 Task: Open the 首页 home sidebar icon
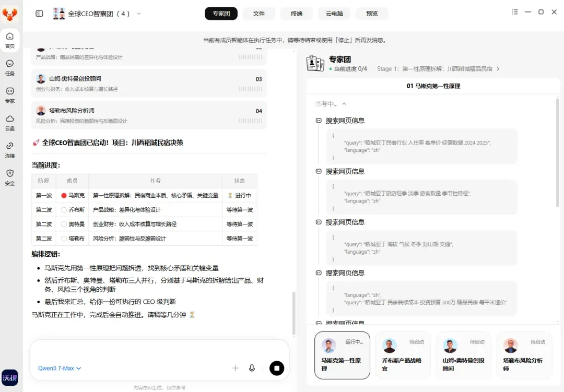pos(10,40)
